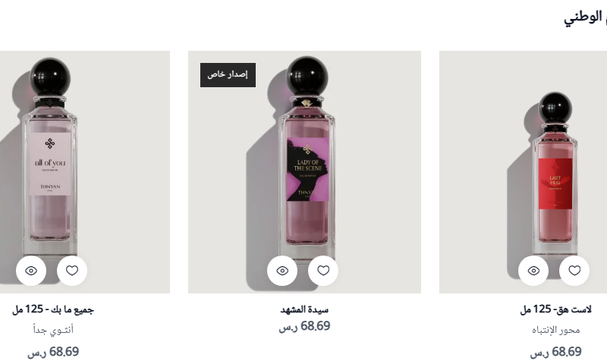Quick view All of You perfume
Screen dimensions: 607x364
(31, 271)
